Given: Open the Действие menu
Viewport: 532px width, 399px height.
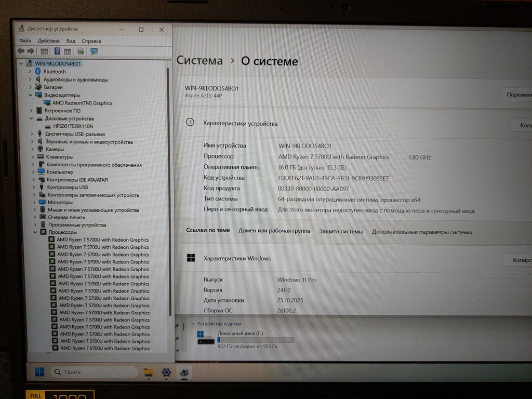Looking at the screenshot, I should (48, 41).
